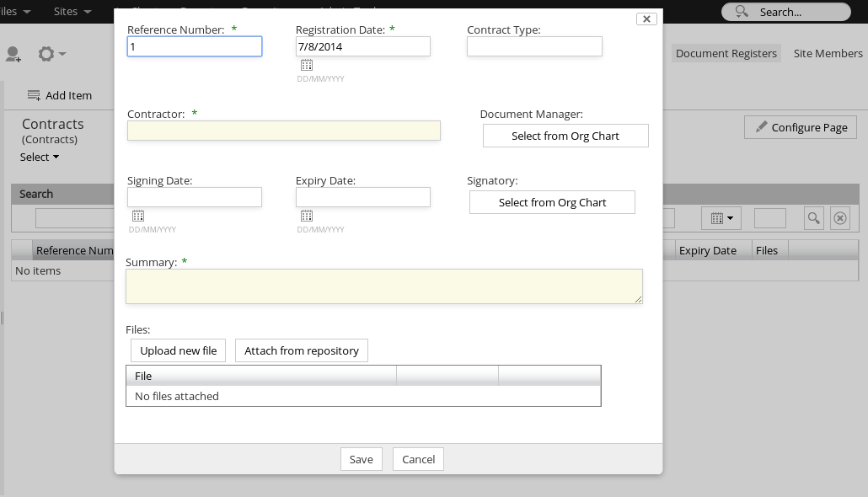Expand the Select dropdown under Contracts

(x=40, y=158)
